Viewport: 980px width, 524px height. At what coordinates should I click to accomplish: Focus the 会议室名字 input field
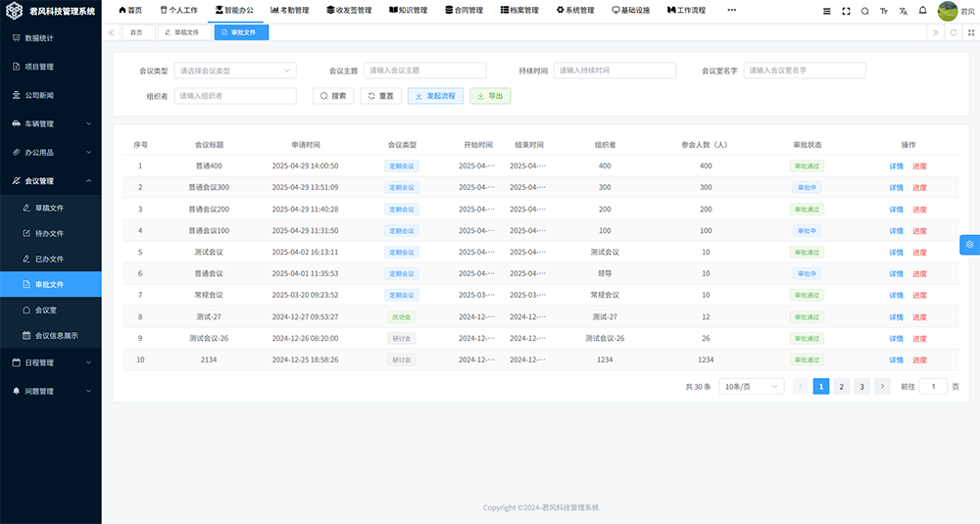[805, 71]
